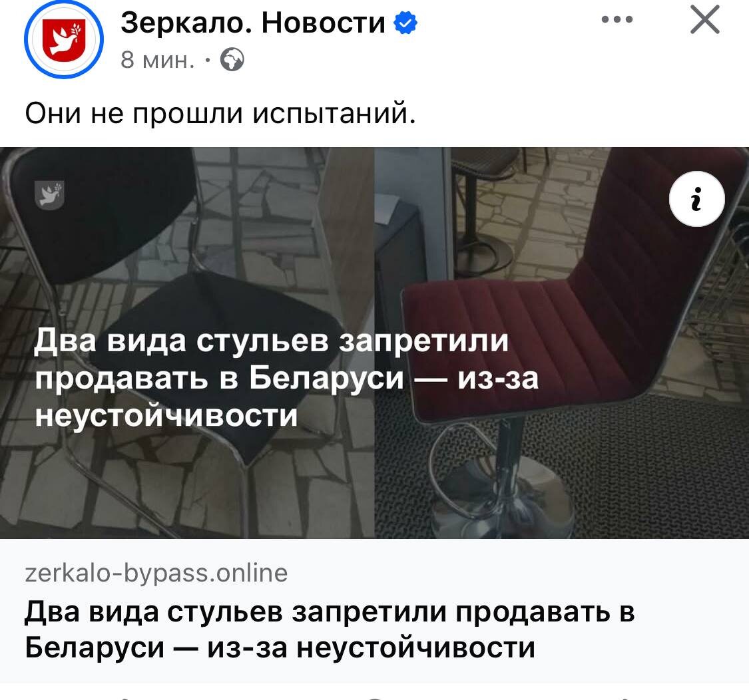Screen dimensions: 749x700
Task: Close the post using the X icon
Action: click(704, 19)
